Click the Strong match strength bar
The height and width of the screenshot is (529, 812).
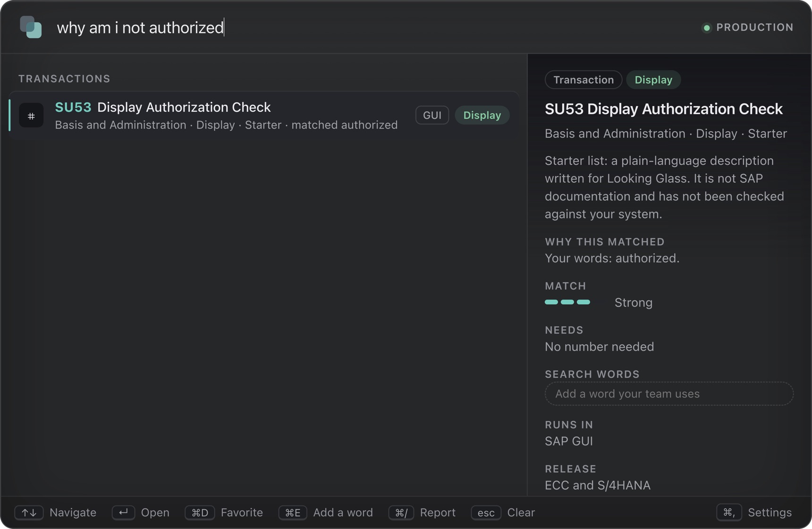(567, 302)
